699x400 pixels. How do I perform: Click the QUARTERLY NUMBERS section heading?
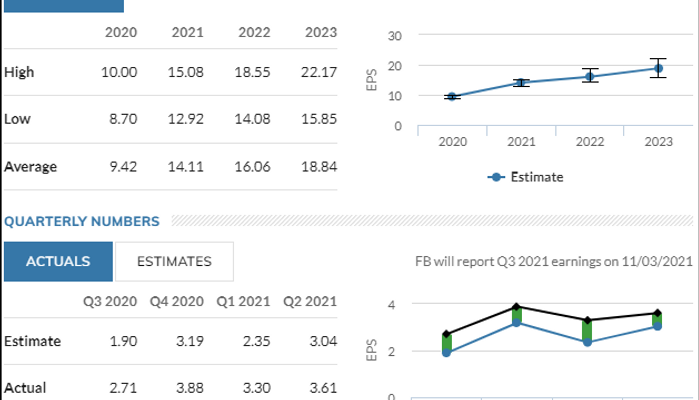tap(81, 220)
